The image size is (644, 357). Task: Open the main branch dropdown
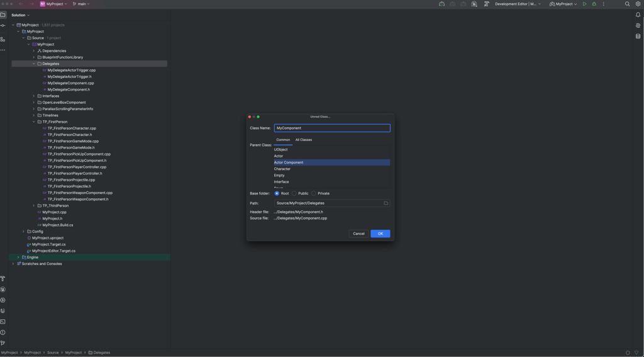coord(81,4)
